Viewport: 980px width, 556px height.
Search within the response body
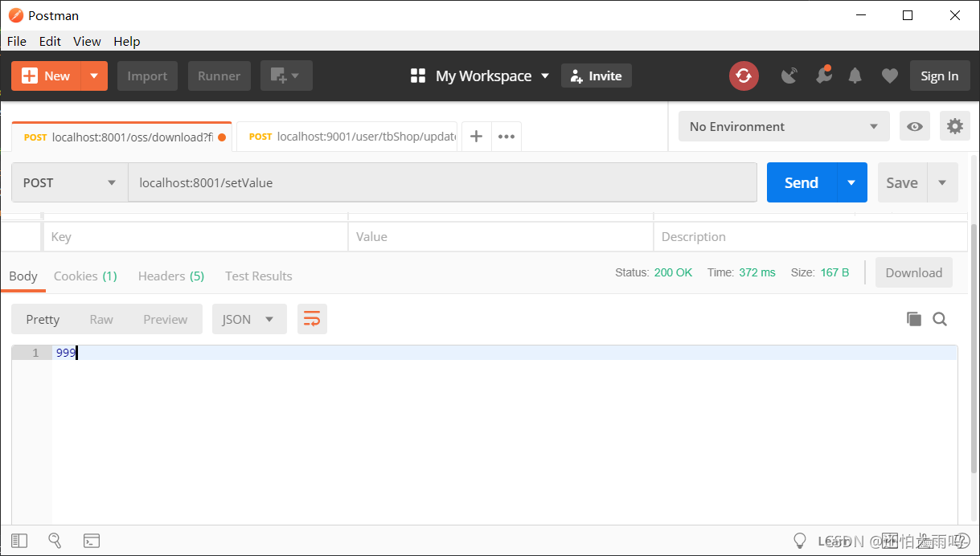click(940, 319)
